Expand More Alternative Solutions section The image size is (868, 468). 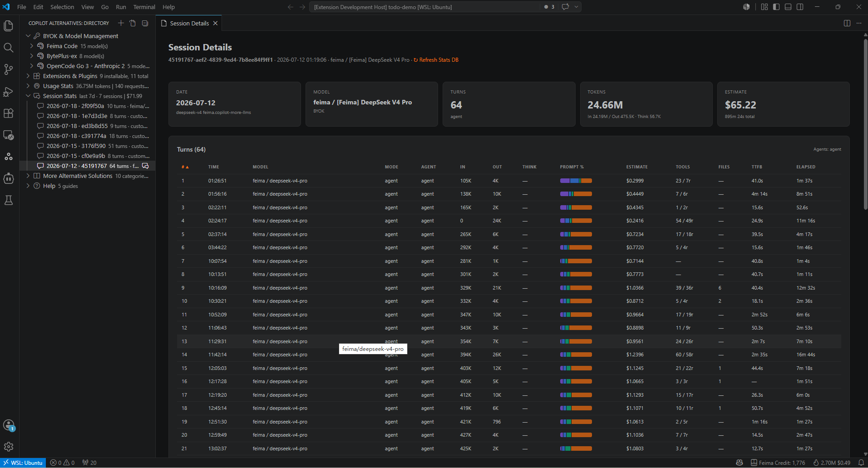pyautogui.click(x=28, y=176)
